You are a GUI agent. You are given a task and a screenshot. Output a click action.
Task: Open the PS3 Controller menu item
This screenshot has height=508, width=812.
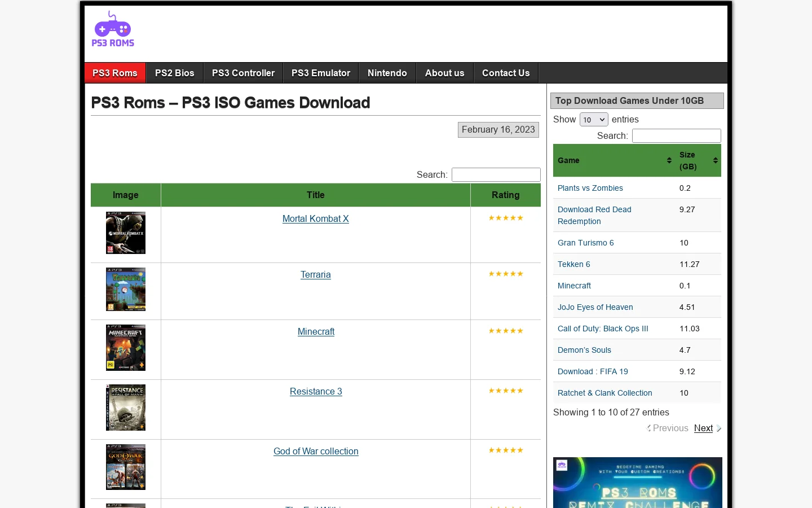pyautogui.click(x=244, y=73)
